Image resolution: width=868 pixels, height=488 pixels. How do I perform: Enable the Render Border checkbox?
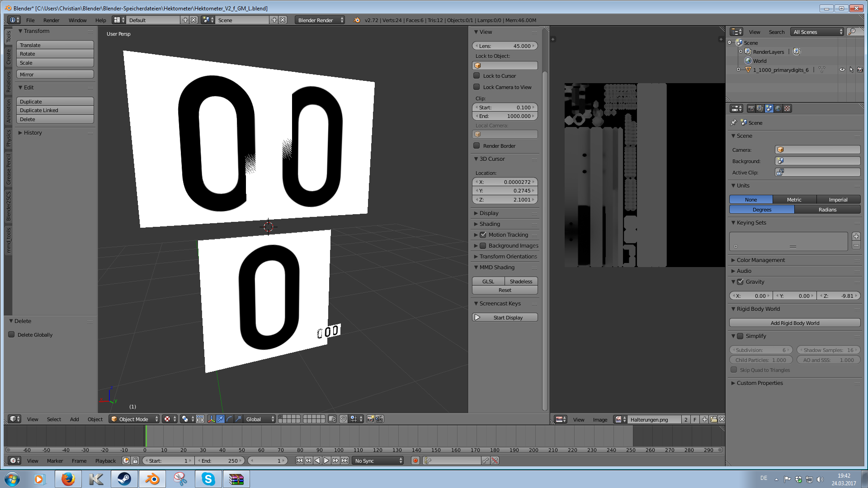coord(476,146)
